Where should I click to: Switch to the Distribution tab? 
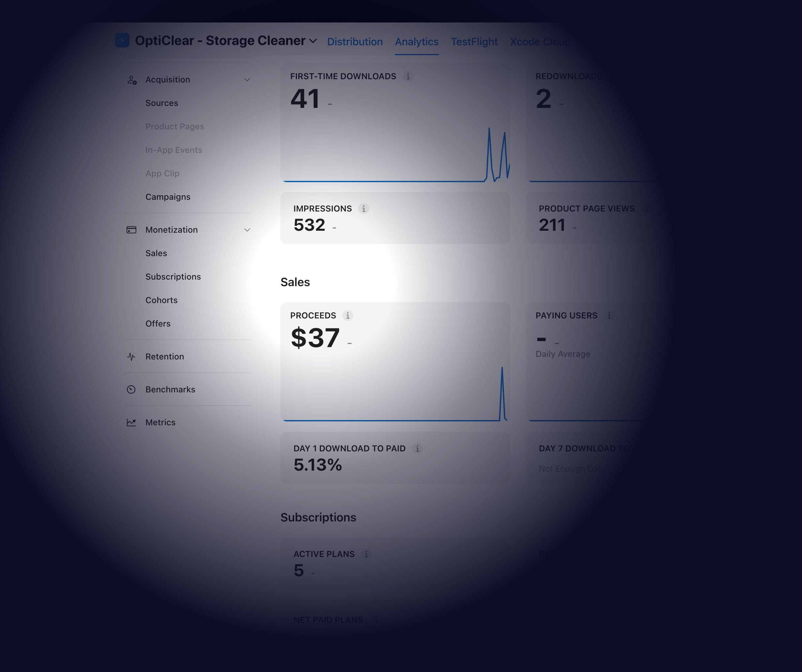click(354, 42)
